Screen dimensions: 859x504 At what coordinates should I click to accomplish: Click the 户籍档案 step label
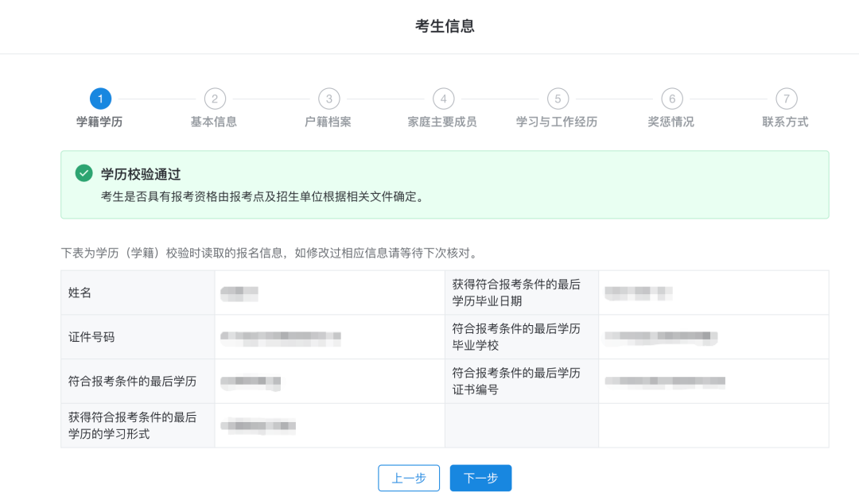click(328, 122)
